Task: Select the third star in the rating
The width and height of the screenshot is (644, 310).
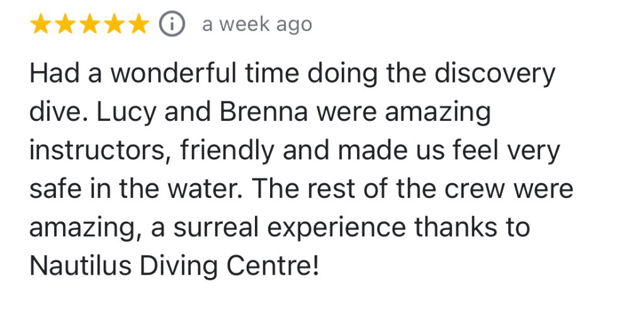Action: click(x=89, y=25)
